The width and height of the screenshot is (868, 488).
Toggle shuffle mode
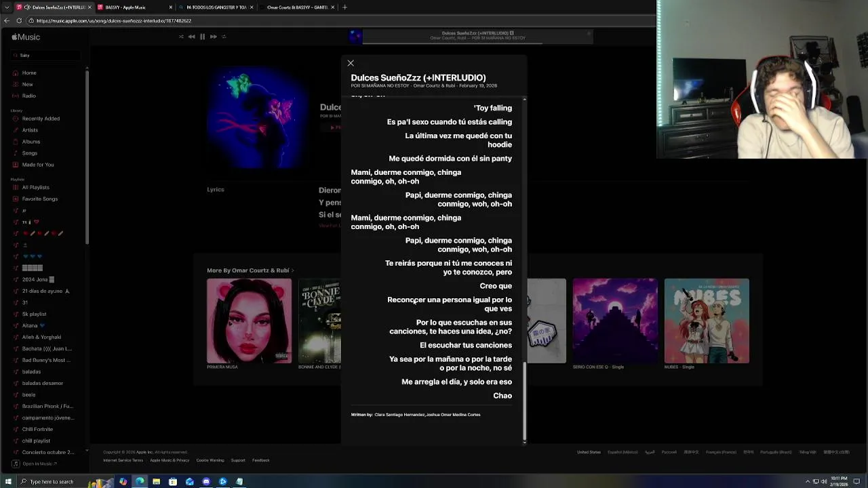181,37
